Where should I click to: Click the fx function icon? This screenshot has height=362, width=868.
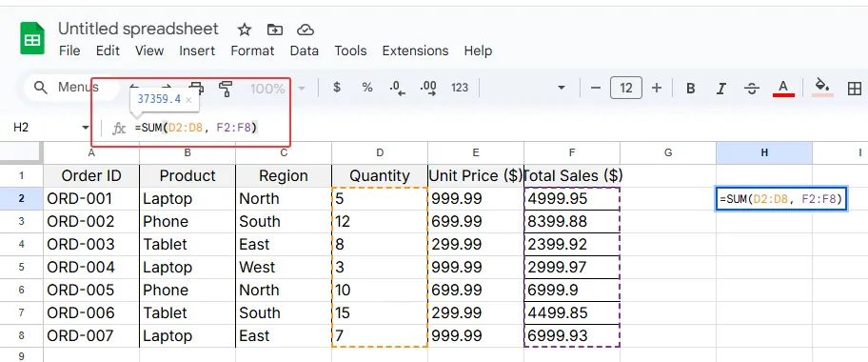[x=118, y=128]
